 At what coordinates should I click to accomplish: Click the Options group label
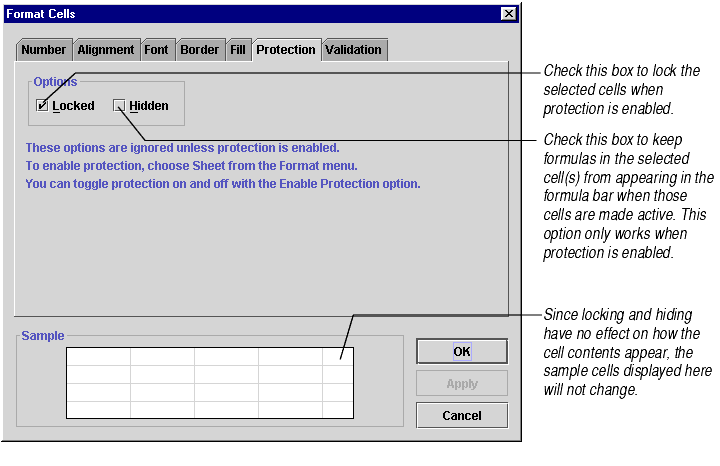55,82
